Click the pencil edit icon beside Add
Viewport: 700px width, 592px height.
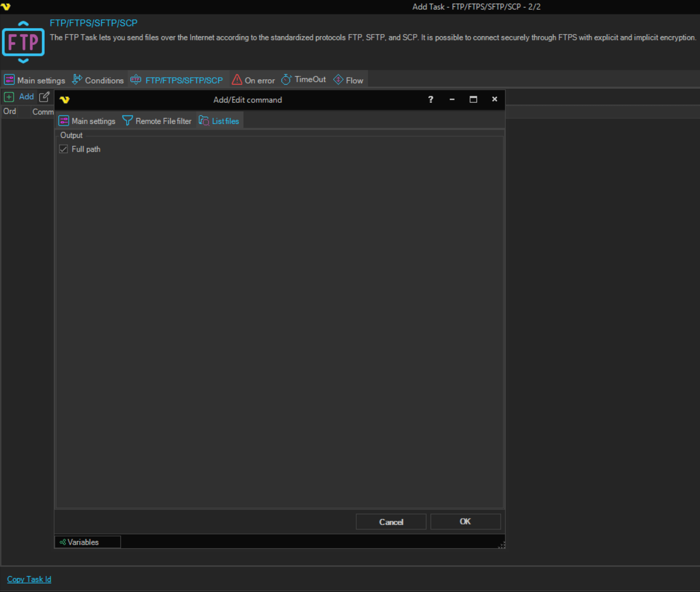(44, 97)
